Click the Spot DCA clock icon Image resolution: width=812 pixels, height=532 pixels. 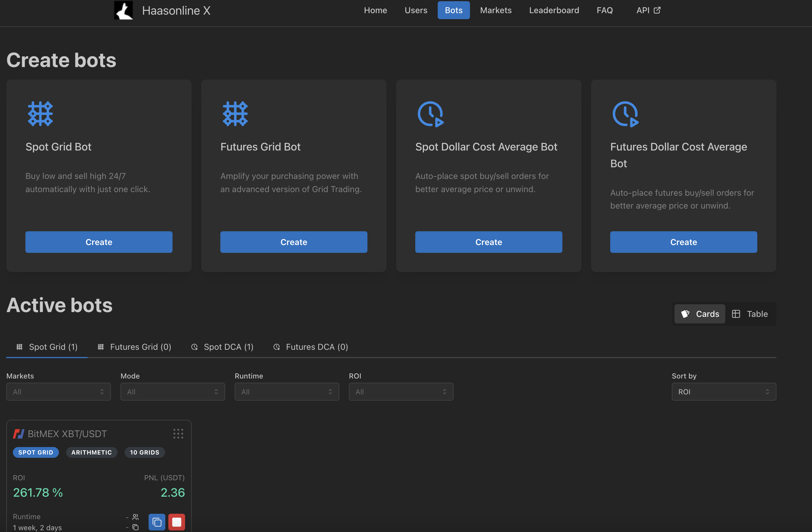coord(430,114)
